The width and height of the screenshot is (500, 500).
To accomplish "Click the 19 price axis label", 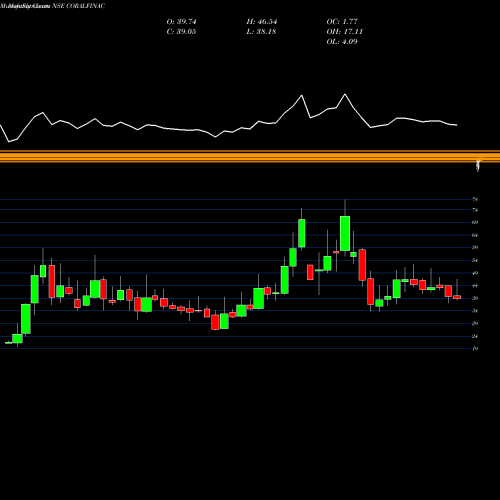I will pos(475,349).
